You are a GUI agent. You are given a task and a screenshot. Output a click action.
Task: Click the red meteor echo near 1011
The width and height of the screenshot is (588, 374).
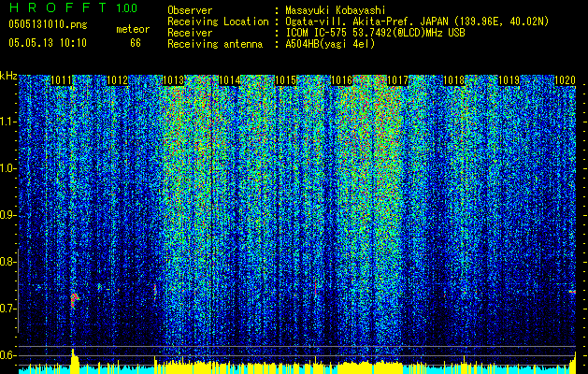coord(75,300)
